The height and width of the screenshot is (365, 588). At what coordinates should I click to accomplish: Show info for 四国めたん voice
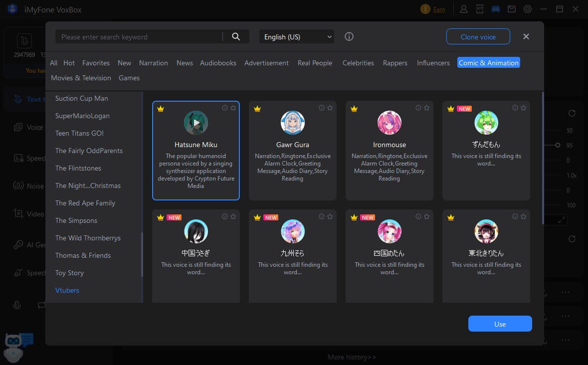(x=418, y=216)
